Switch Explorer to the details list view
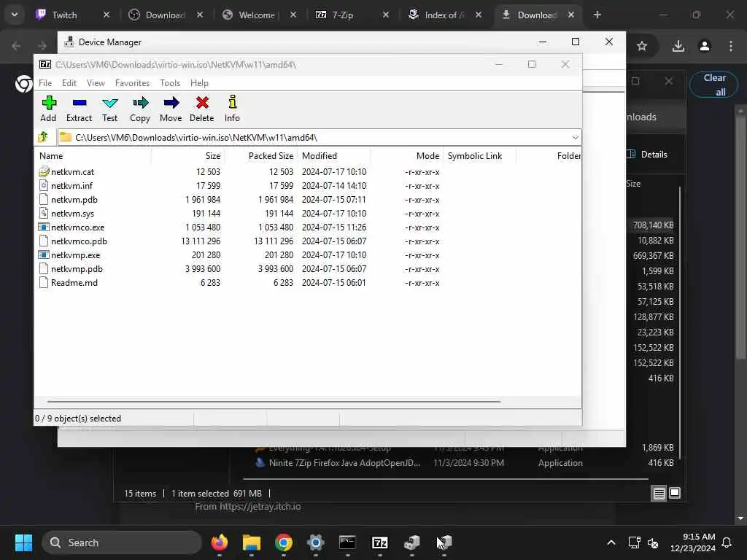The image size is (747, 560). (659, 494)
